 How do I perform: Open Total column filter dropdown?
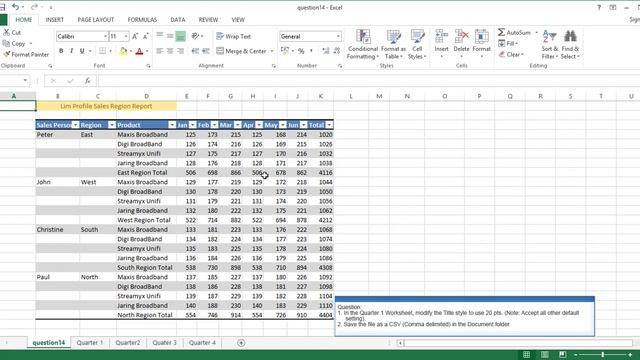(329, 125)
